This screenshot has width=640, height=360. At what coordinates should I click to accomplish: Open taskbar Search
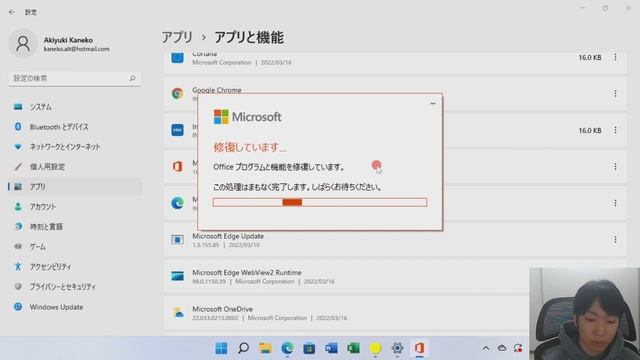[x=243, y=348]
